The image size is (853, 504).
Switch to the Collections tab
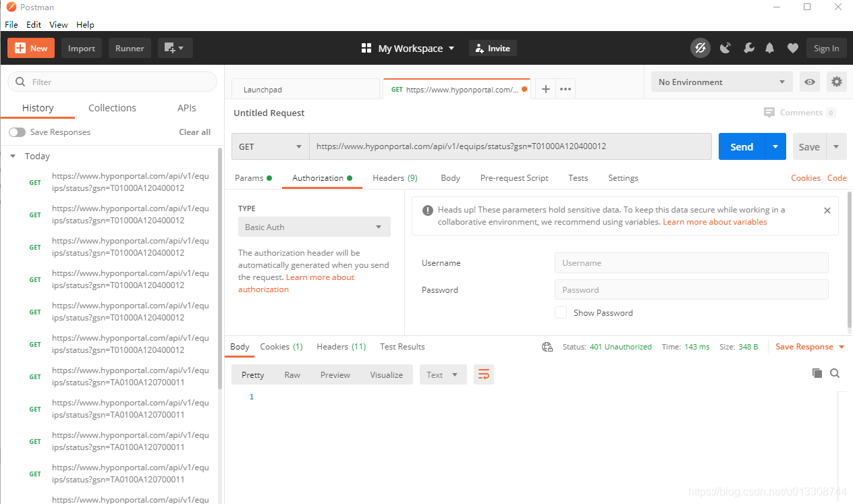(112, 108)
